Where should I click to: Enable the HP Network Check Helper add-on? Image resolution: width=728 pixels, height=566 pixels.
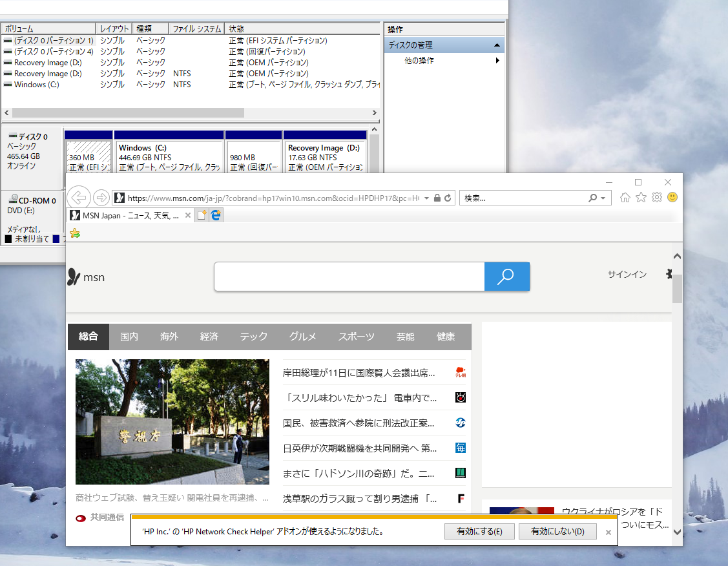coord(479,531)
